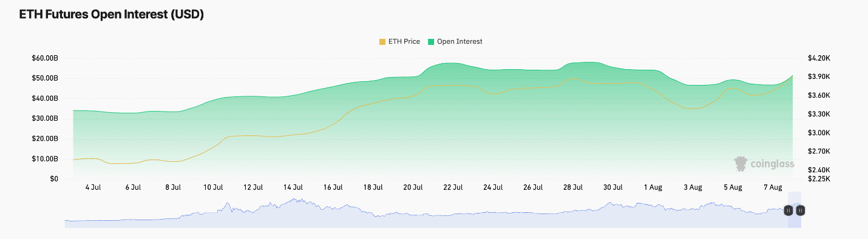Click the $2.25K price axis label

coord(819,179)
